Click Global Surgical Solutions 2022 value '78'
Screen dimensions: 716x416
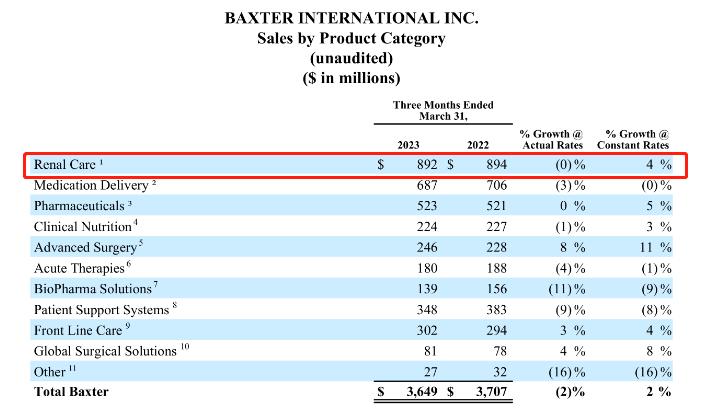click(x=500, y=351)
